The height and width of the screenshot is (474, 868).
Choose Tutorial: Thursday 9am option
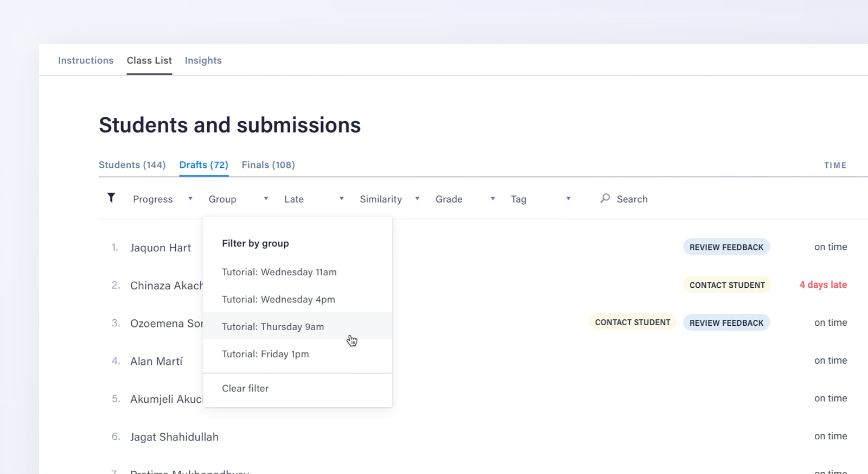click(x=273, y=327)
